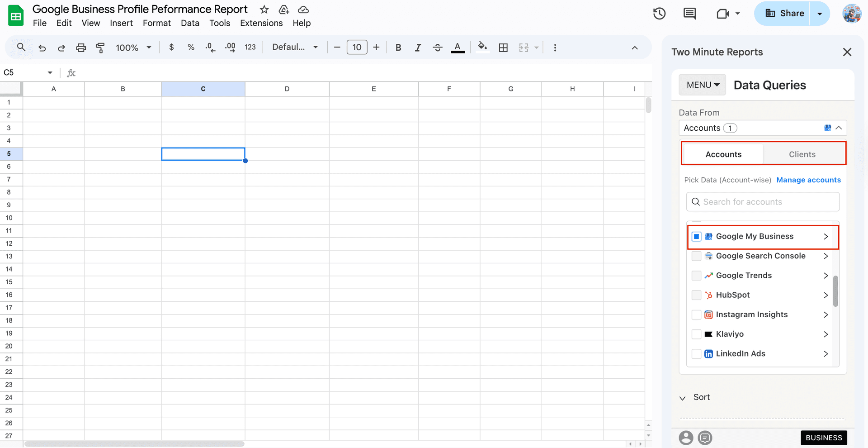Screen dimensions: 868x448
Task: Star the spreadsheet
Action: tap(264, 9)
